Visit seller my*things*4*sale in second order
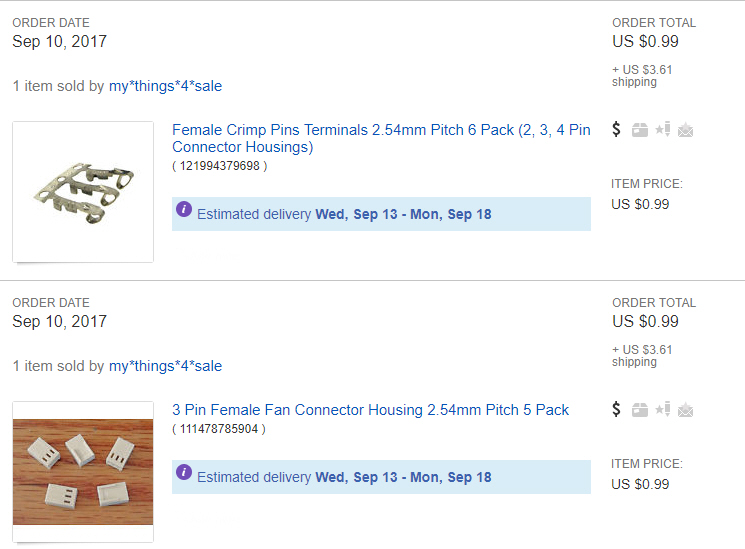The height and width of the screenshot is (549, 745). 165,366
